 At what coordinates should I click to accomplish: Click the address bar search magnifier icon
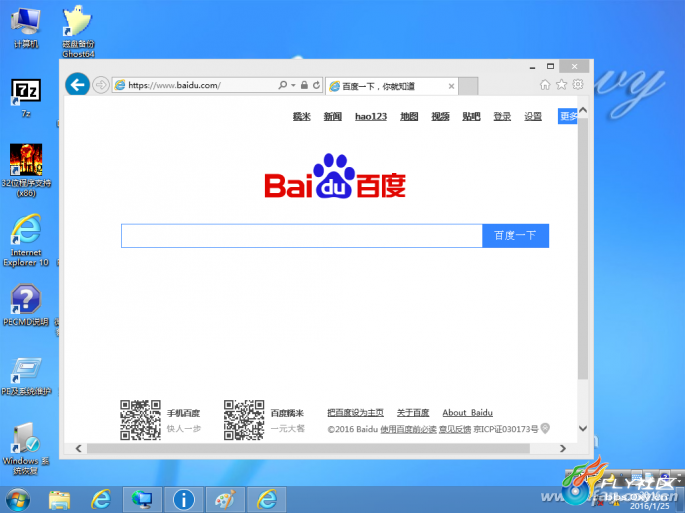(x=283, y=85)
